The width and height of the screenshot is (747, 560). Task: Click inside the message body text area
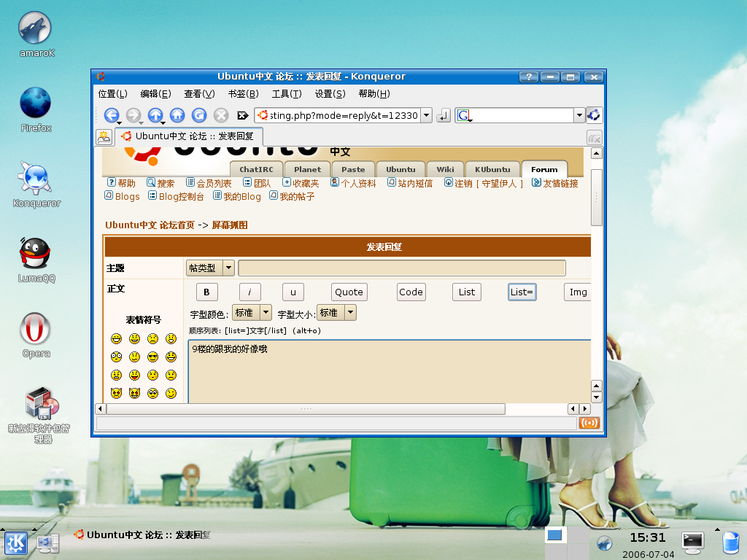[390, 371]
